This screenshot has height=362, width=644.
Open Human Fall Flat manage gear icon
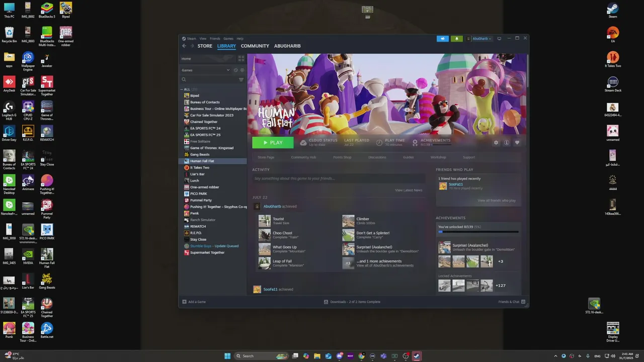(496, 143)
